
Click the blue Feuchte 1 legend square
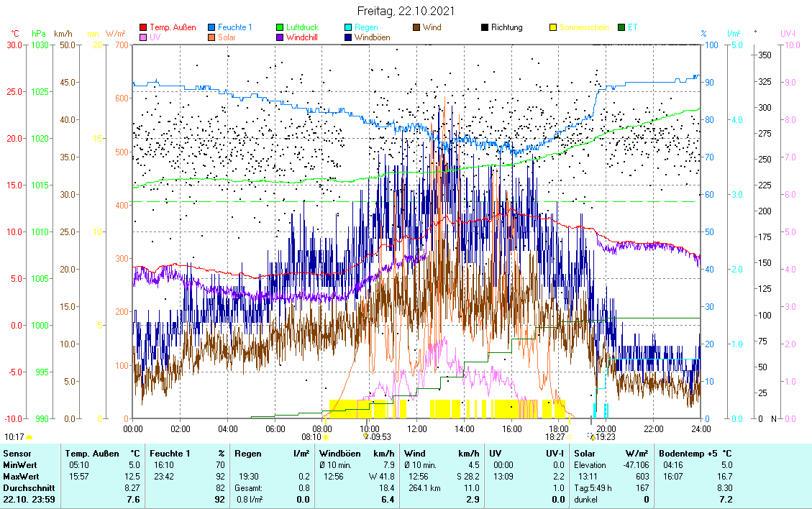[211, 27]
